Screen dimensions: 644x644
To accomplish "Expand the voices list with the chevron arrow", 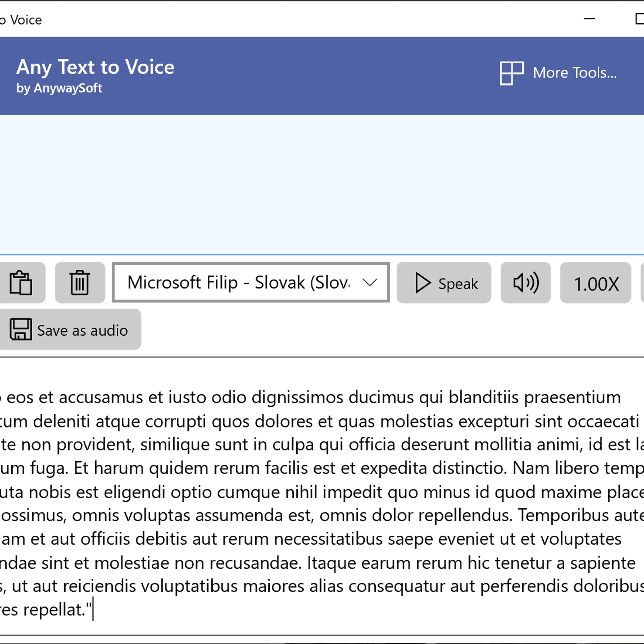I will [369, 283].
